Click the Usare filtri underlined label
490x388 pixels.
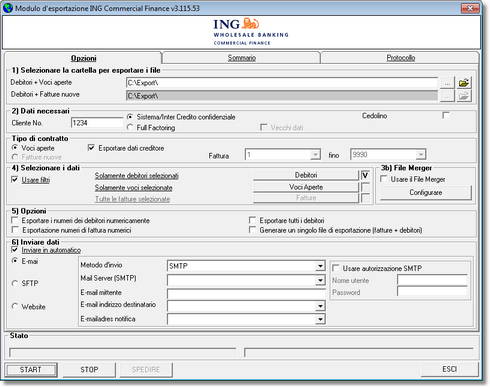[36, 180]
